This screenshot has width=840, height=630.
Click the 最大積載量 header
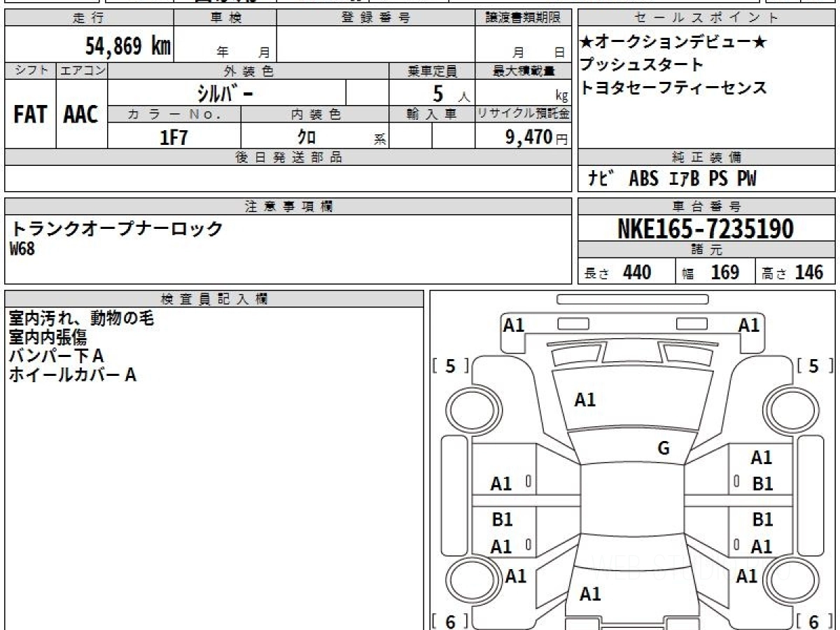[x=523, y=71]
